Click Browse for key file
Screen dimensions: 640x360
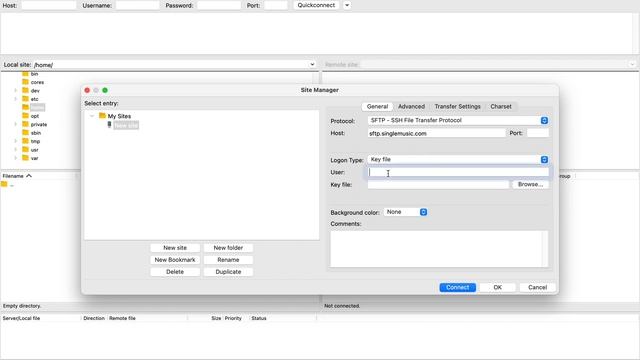[531, 184]
